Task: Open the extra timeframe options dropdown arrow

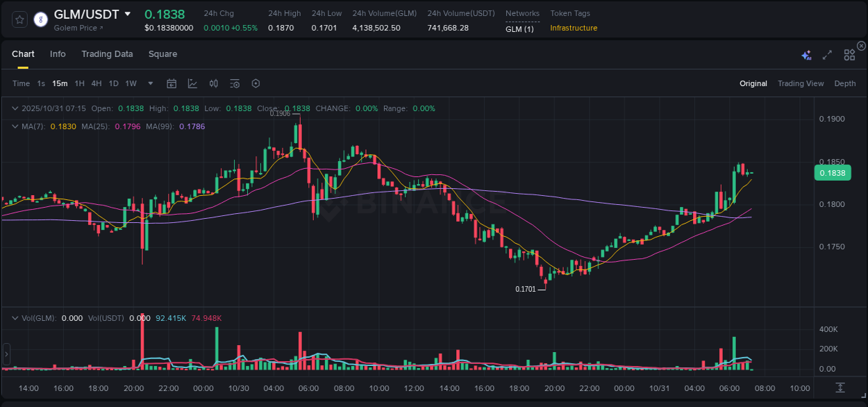Action: click(x=150, y=83)
